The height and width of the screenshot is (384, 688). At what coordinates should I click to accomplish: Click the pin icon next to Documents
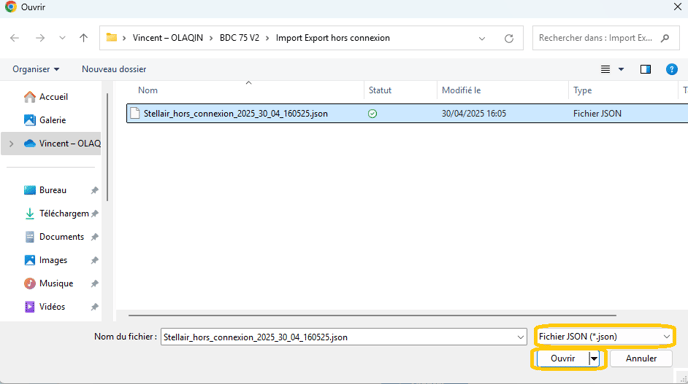pyautogui.click(x=94, y=237)
